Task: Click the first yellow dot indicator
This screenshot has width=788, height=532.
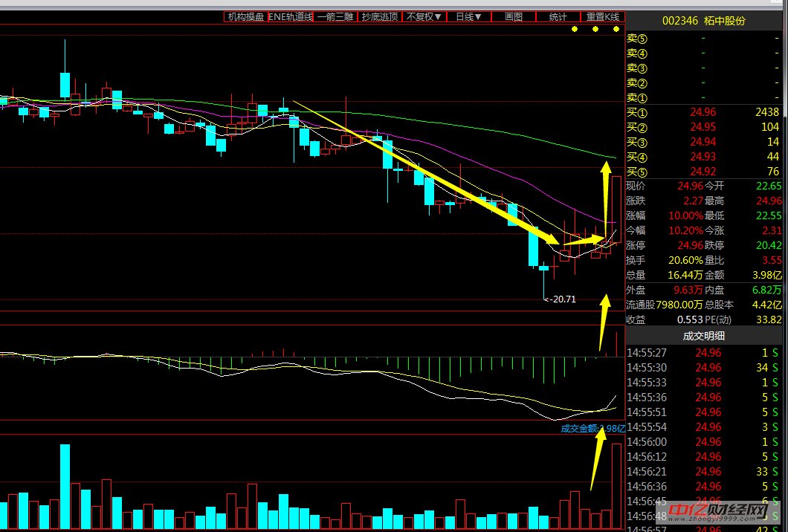Action: coord(574,29)
